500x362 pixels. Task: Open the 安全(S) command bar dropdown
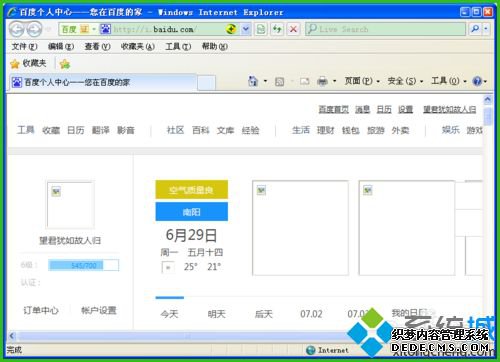(405, 81)
